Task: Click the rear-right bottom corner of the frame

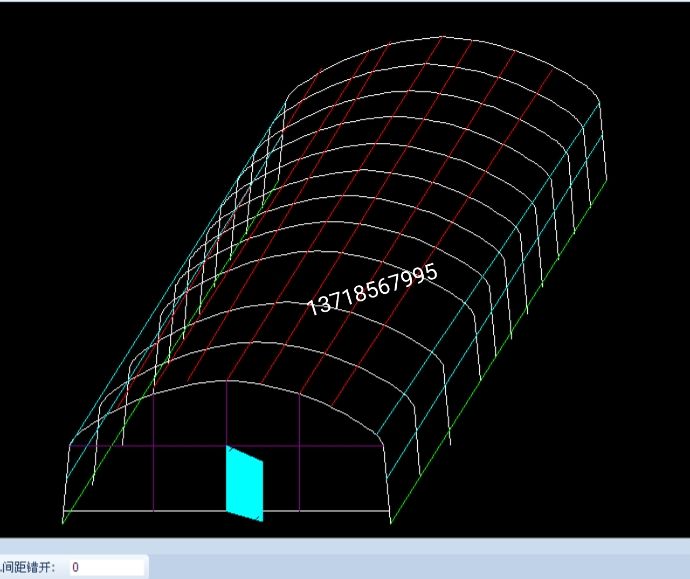Action: [606, 182]
